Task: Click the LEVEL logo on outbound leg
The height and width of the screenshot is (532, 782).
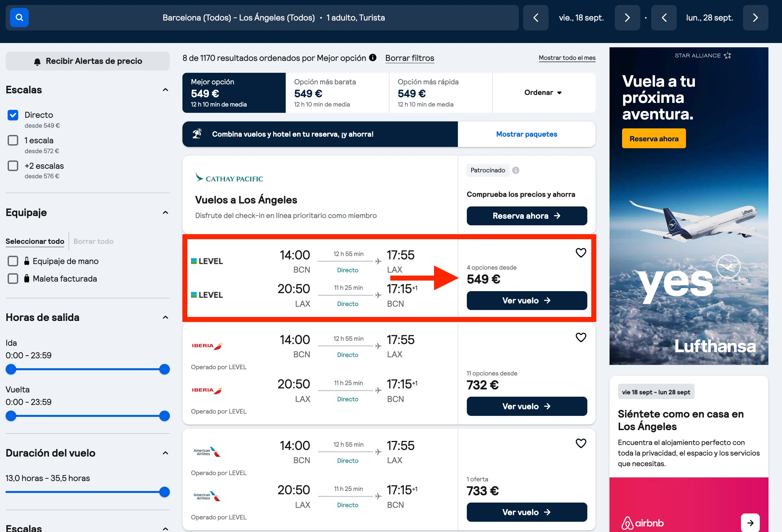Action: [207, 261]
